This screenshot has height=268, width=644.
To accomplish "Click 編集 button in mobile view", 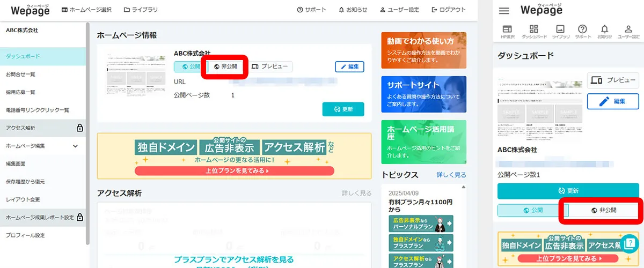I will pos(613,101).
